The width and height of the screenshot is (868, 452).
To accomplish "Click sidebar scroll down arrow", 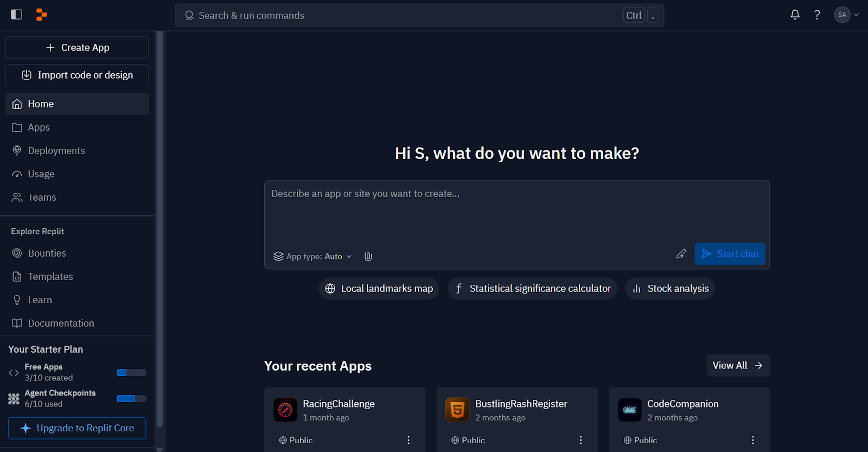I will [159, 449].
